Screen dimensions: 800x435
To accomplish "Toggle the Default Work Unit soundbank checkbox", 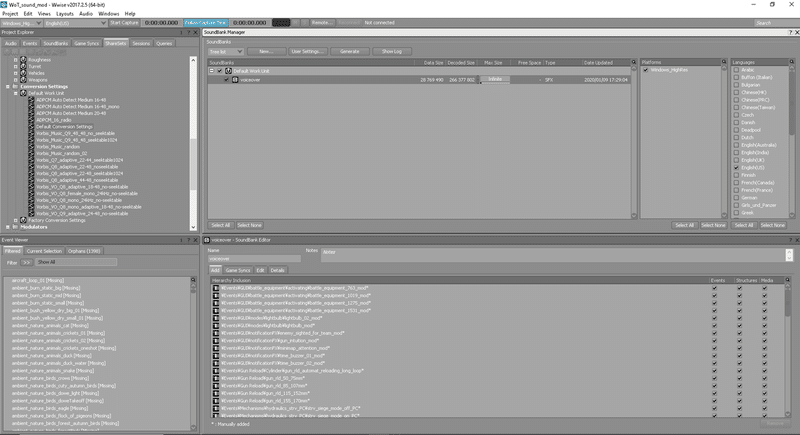I will click(220, 71).
